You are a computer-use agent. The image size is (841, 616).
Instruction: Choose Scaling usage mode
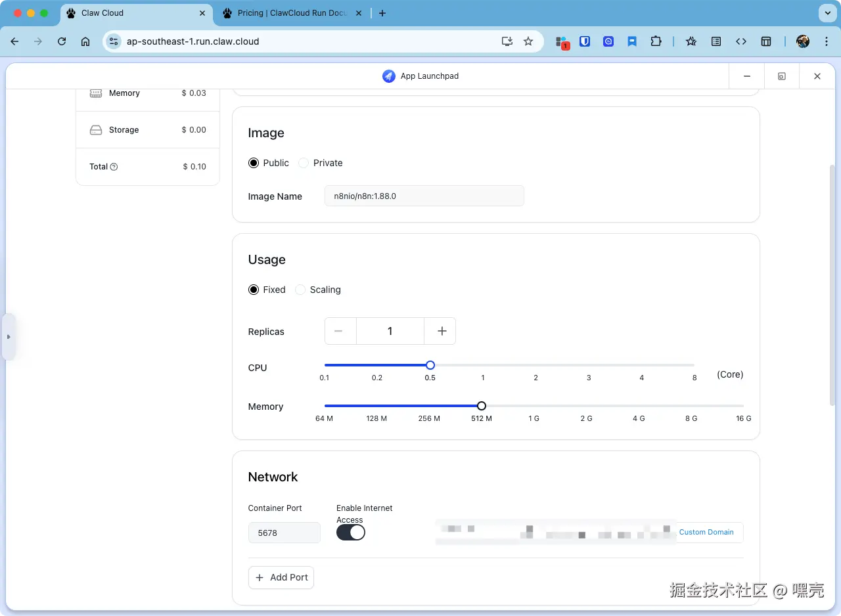(300, 290)
